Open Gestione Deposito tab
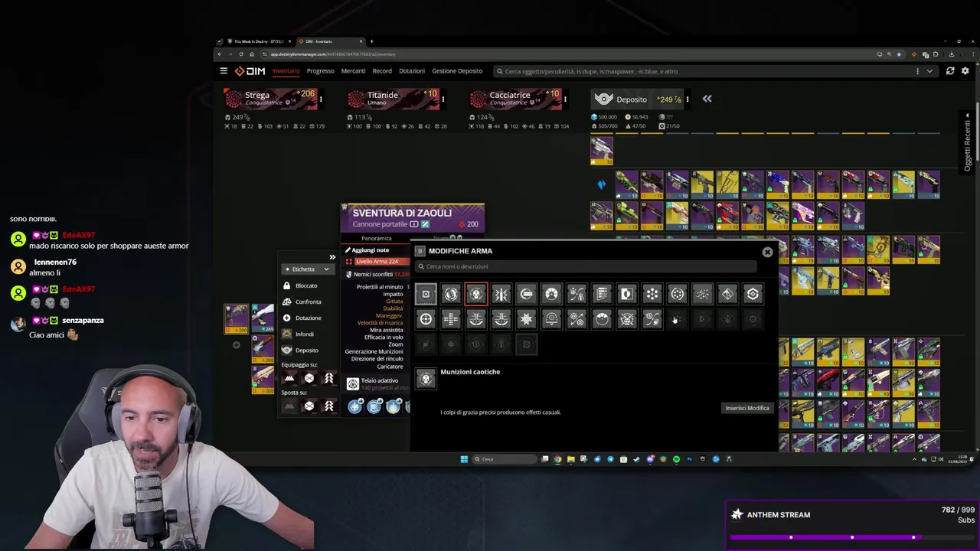Viewport: 980px width, 551px height. tap(457, 71)
